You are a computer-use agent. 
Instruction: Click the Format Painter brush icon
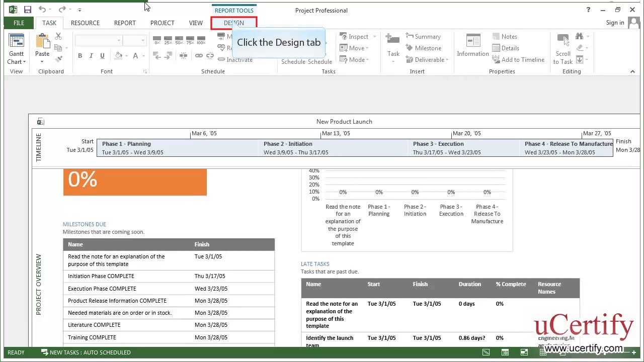point(58,59)
